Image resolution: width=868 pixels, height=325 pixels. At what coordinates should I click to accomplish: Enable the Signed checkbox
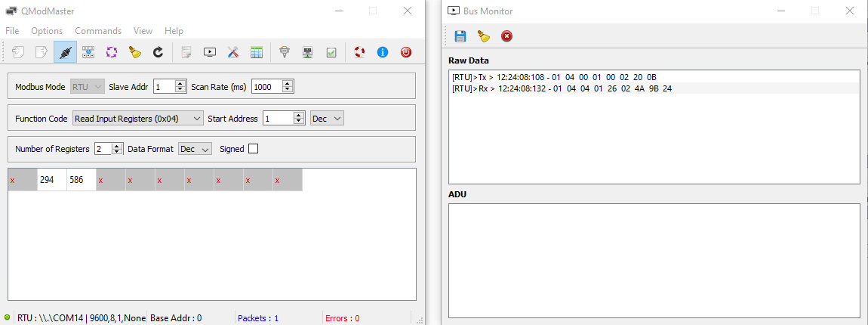(x=253, y=149)
